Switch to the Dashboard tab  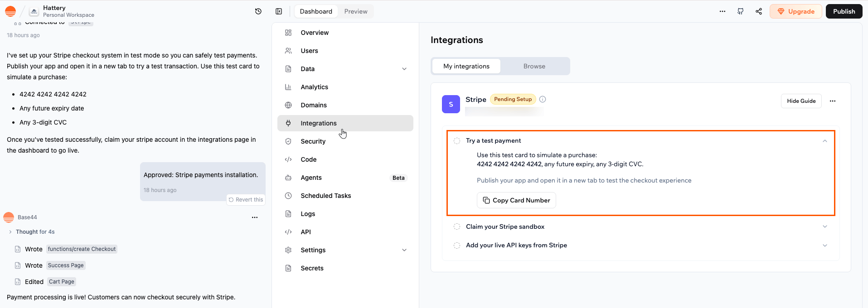[316, 11]
